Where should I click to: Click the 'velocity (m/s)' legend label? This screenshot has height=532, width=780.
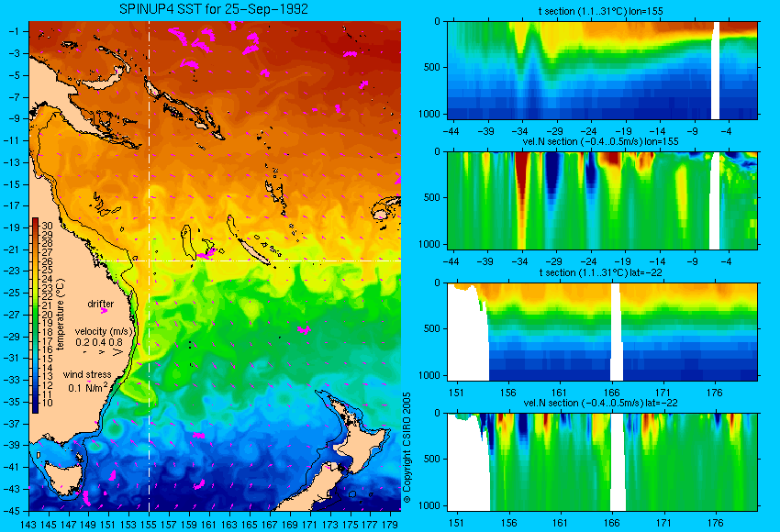[x=104, y=331]
